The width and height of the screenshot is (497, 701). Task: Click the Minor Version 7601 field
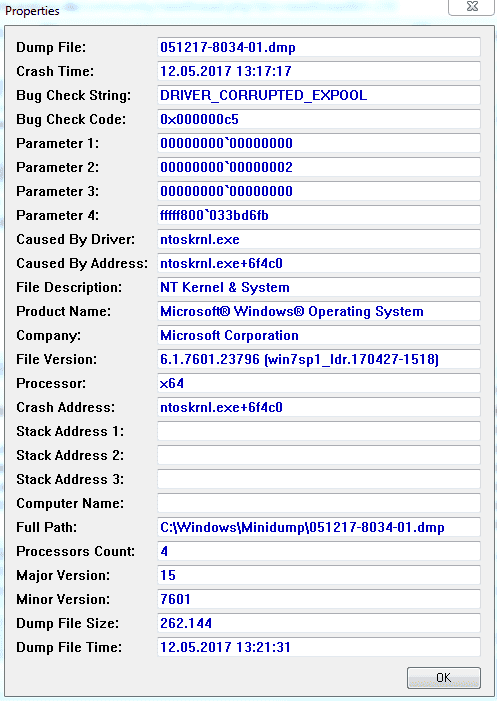(319, 599)
